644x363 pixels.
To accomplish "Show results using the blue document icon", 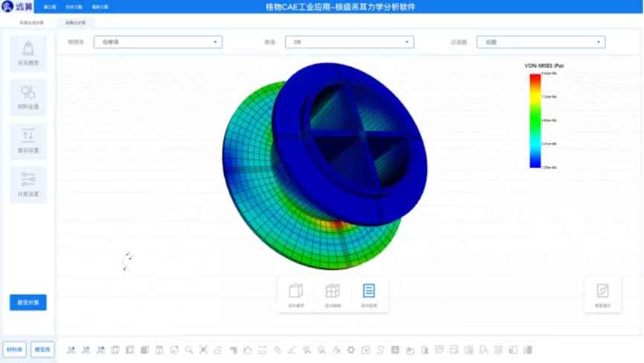I will coord(369,295).
